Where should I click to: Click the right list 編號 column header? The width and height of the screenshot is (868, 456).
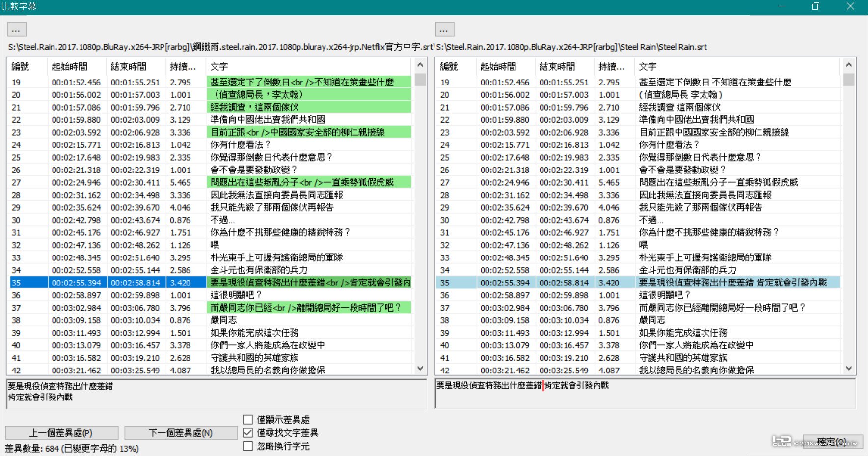click(x=456, y=67)
